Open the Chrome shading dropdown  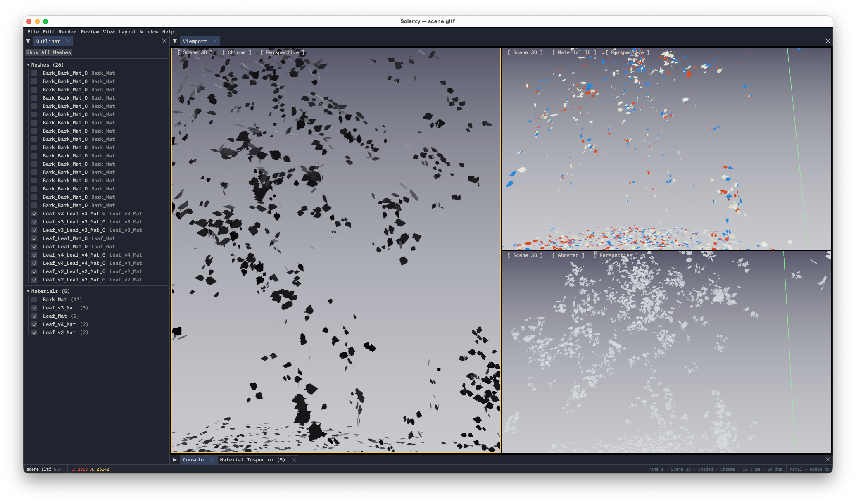tap(237, 52)
